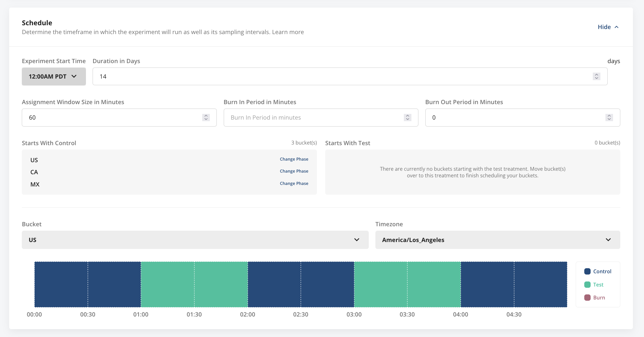The width and height of the screenshot is (644, 337).
Task: Edit the Assignment Window Size value
Action: click(x=95, y=117)
